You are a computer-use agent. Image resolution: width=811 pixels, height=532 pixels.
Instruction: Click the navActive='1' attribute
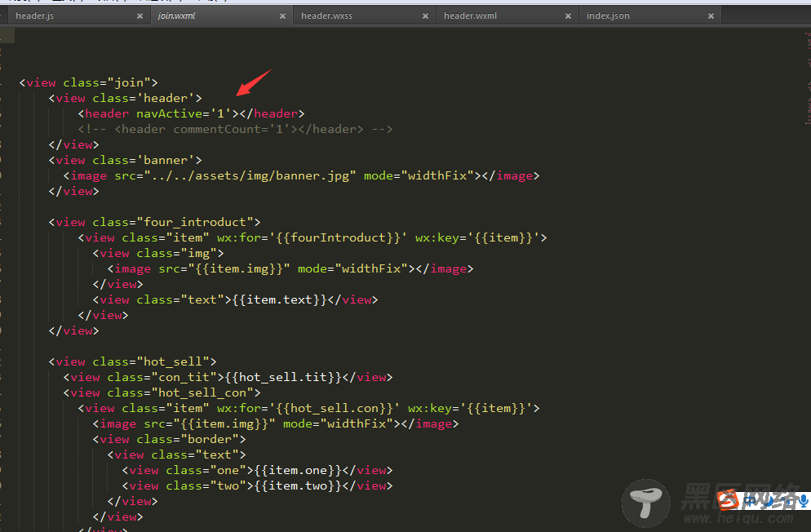pos(184,113)
